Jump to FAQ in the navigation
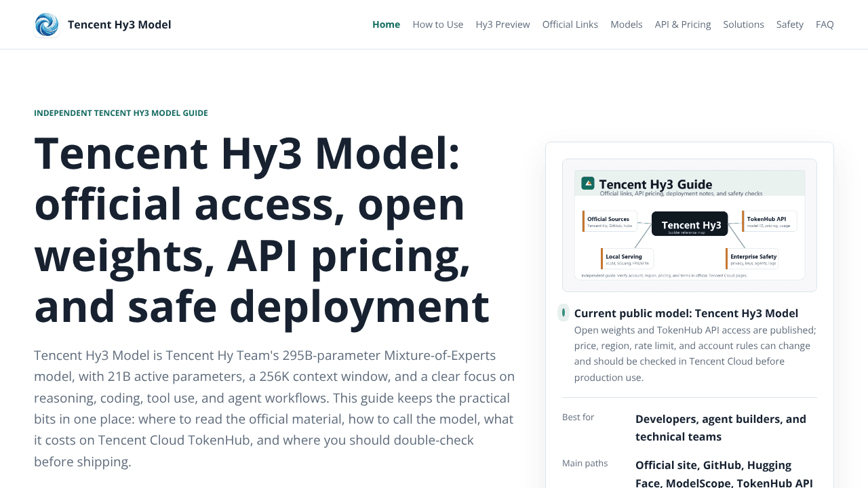Viewport: 868px width, 488px height. point(825,24)
